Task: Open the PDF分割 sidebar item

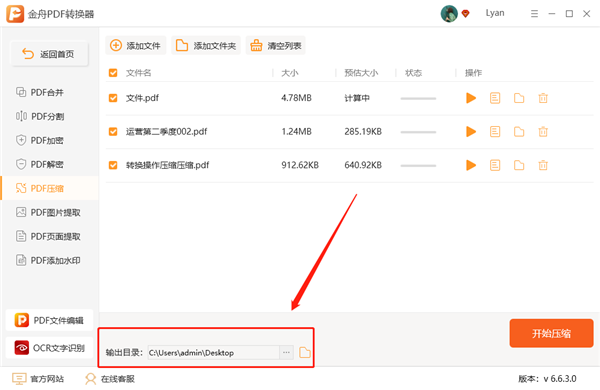Action: (x=50, y=116)
